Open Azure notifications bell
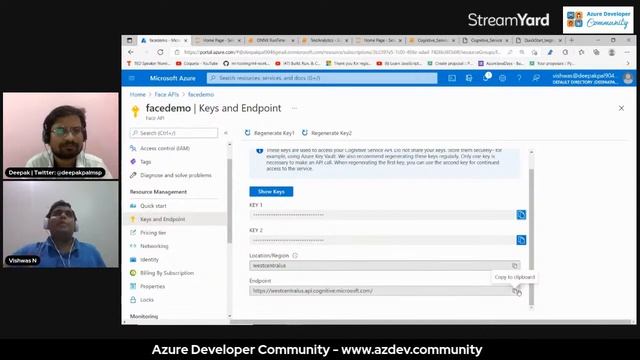Viewport: 640px width, 360px height. (x=486, y=78)
